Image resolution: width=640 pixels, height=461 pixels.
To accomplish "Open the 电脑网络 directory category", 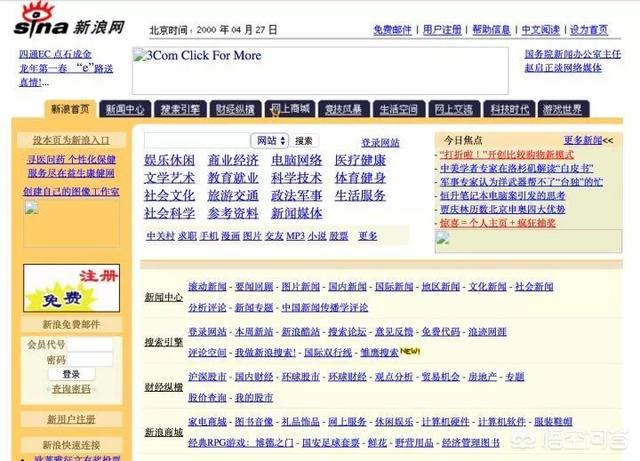I will tap(297, 160).
